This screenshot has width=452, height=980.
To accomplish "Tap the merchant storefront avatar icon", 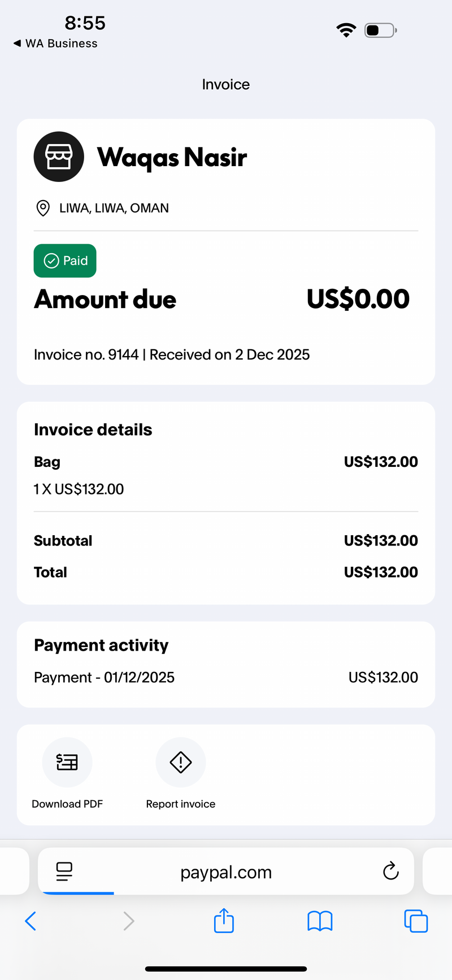I will (59, 157).
